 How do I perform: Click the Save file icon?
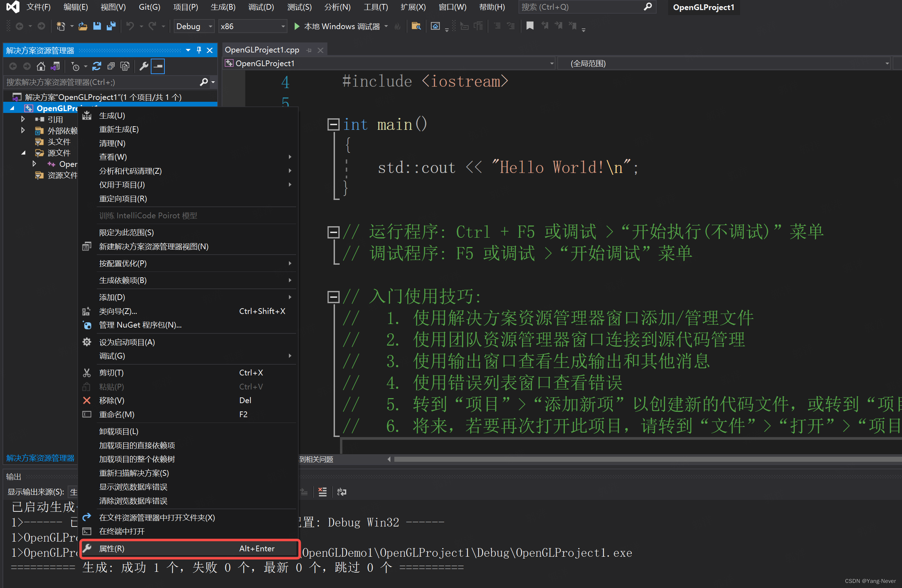[97, 26]
